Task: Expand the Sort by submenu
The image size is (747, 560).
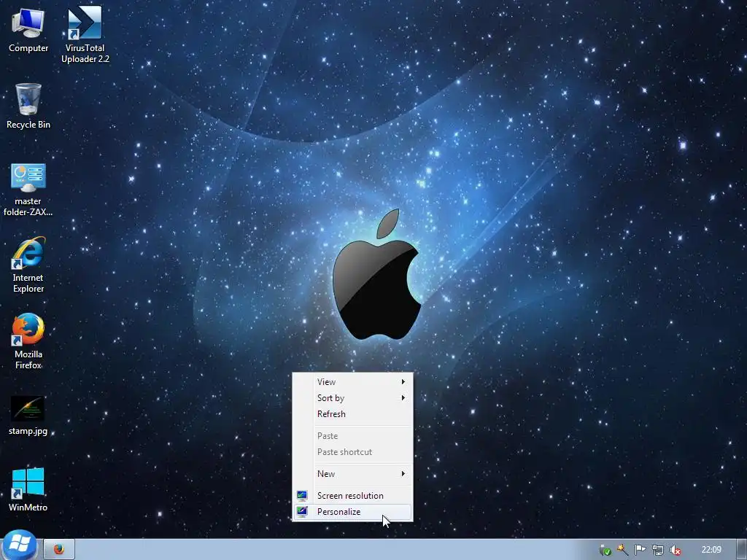Action: click(x=352, y=398)
